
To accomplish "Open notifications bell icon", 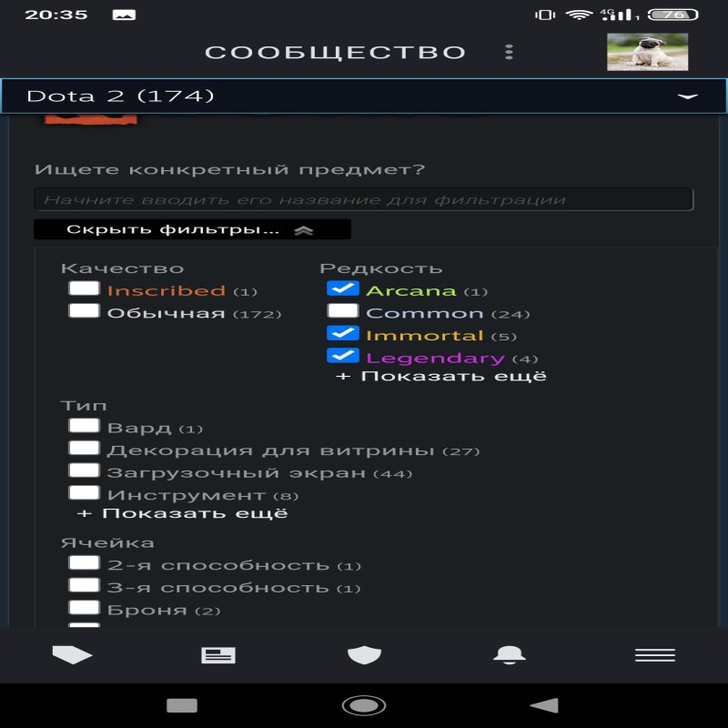I will pyautogui.click(x=509, y=654).
